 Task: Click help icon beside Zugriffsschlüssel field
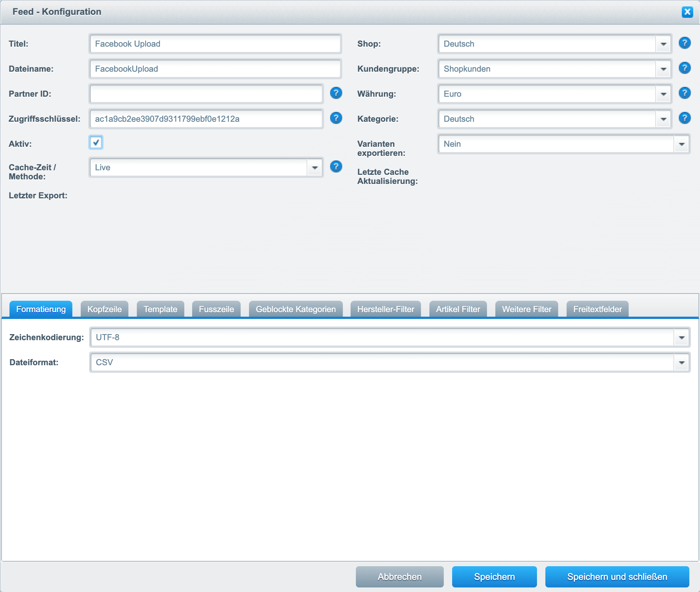(x=336, y=118)
